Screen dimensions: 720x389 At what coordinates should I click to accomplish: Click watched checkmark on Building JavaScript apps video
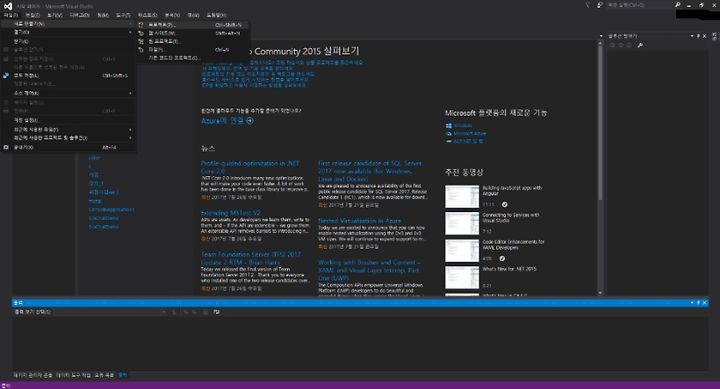click(x=505, y=204)
